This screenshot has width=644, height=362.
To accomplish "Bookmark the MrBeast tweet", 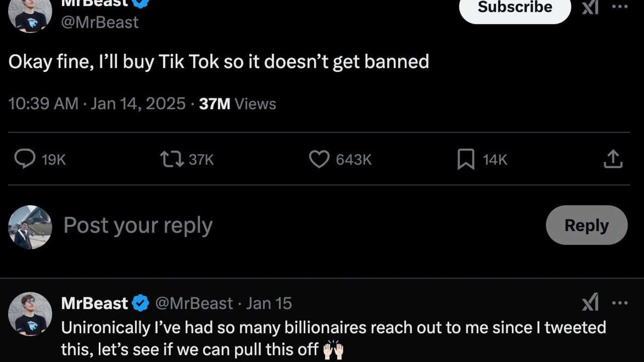I will coord(466,159).
